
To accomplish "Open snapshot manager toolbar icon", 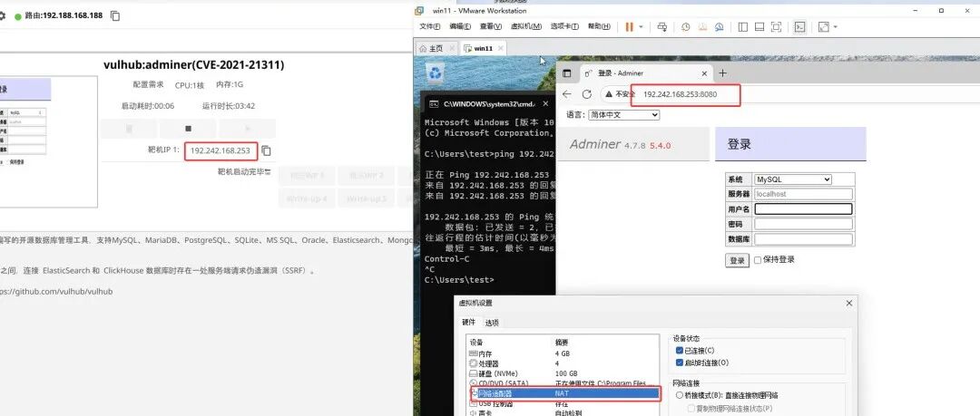I will (x=720, y=27).
